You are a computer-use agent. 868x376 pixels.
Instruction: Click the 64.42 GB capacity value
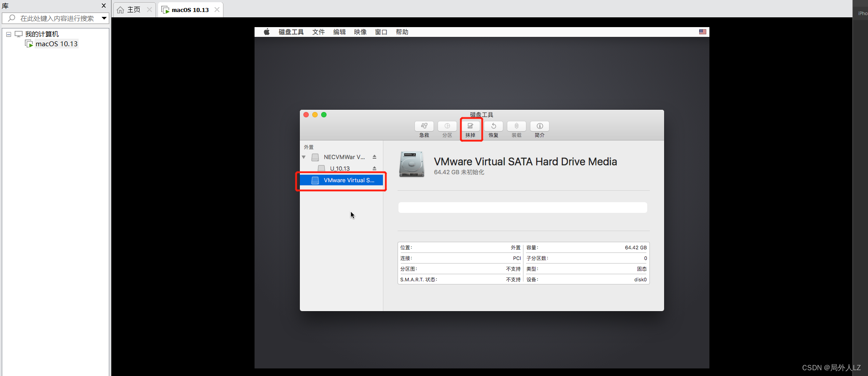tap(636, 248)
